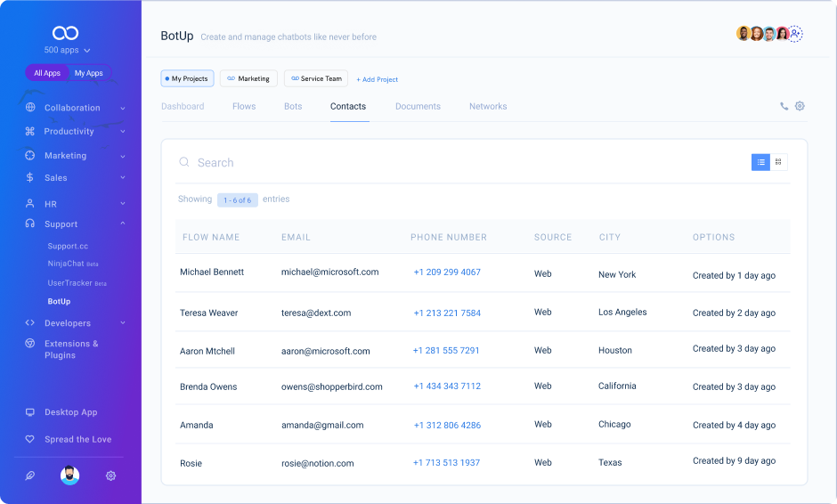The image size is (837, 504).
Task: Select the Marketing project button
Action: (248, 78)
